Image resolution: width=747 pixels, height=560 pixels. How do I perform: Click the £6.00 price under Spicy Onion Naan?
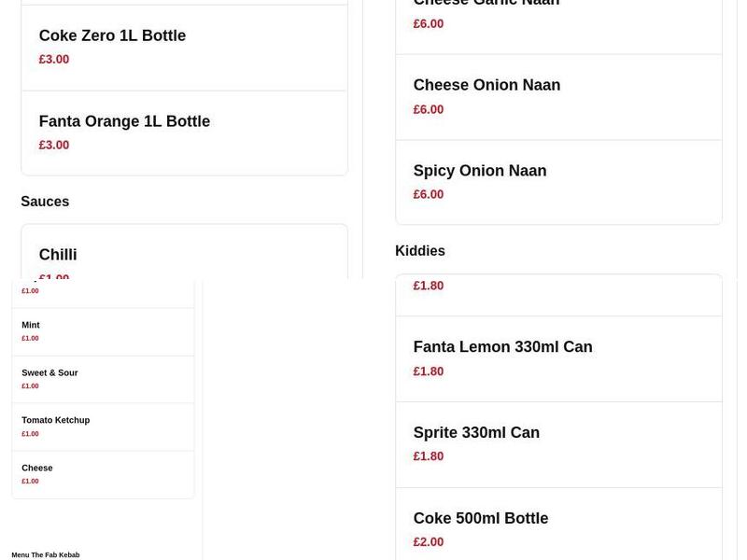pyautogui.click(x=428, y=194)
